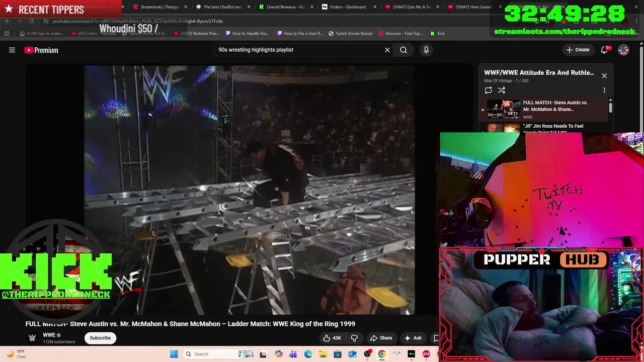Click the Ask button
The height and width of the screenshot is (362, 644).
[413, 338]
